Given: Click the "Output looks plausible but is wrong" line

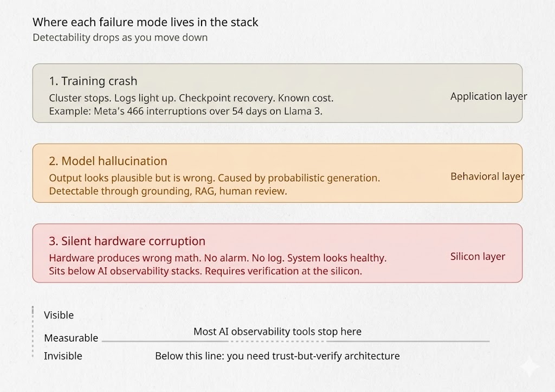Looking at the screenshot, I should 214,178.
